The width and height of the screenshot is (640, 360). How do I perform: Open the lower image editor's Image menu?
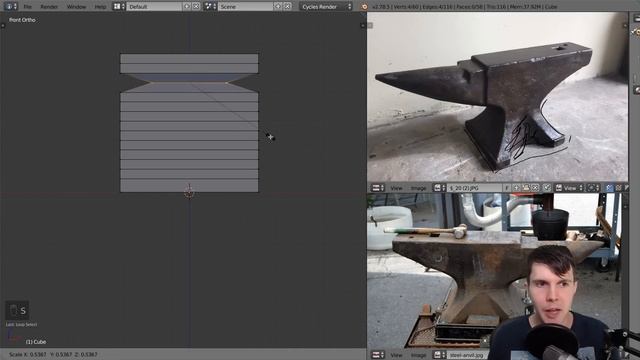tap(418, 355)
